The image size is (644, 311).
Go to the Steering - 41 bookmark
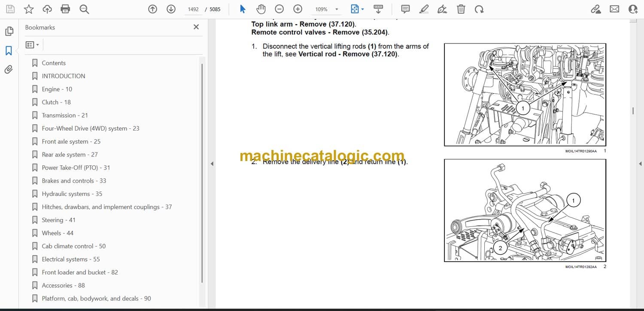tap(58, 220)
